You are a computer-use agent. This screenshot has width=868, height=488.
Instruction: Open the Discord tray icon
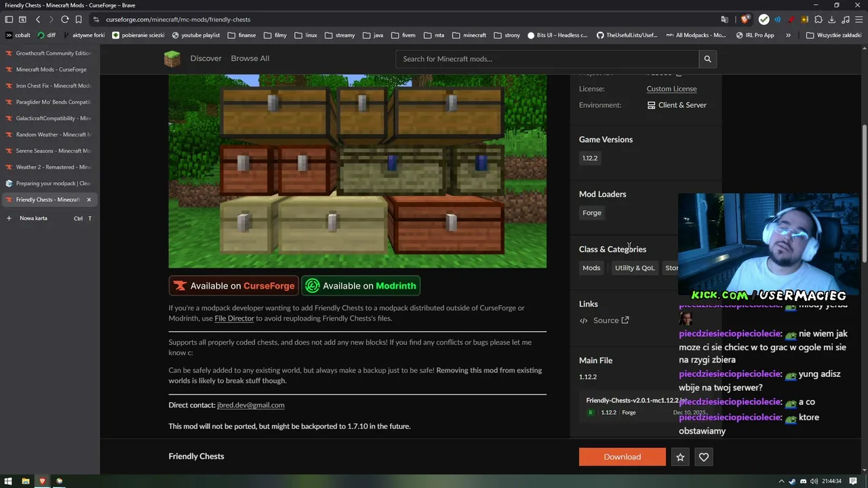[803, 481]
